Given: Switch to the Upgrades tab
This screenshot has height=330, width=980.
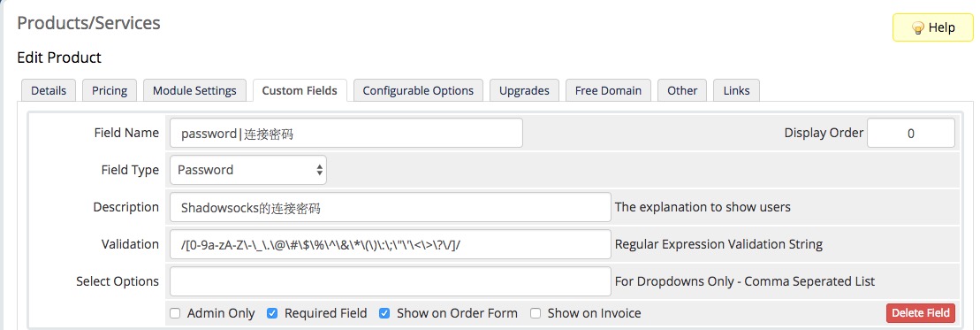Looking at the screenshot, I should click(524, 90).
